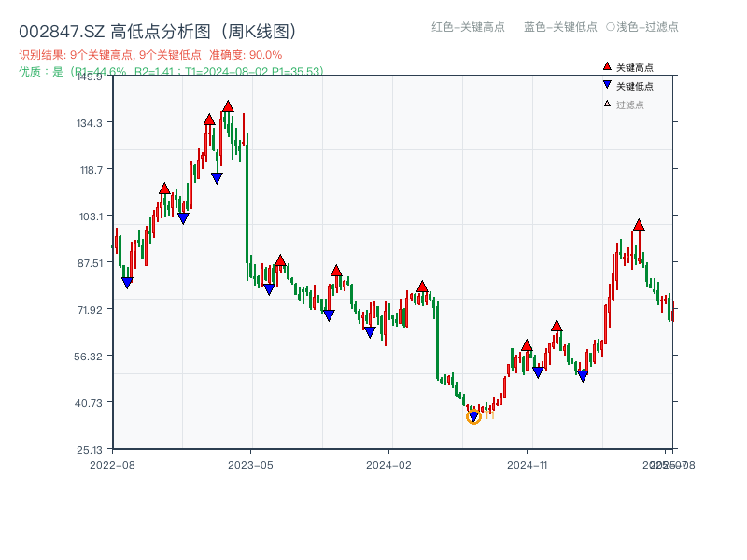Click the red triangle icon in the chart legend
Image resolution: width=747 pixels, height=560 pixels.
(x=607, y=66)
